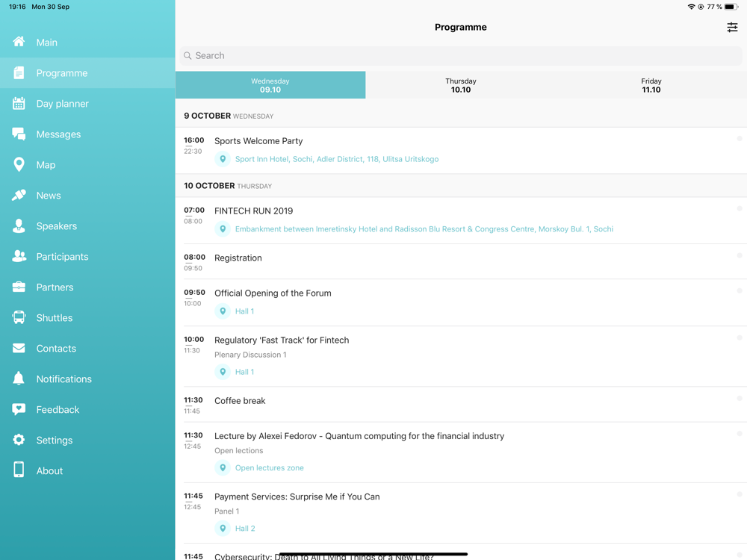The height and width of the screenshot is (560, 747).
Task: Click the battery status icon
Action: 731,7
